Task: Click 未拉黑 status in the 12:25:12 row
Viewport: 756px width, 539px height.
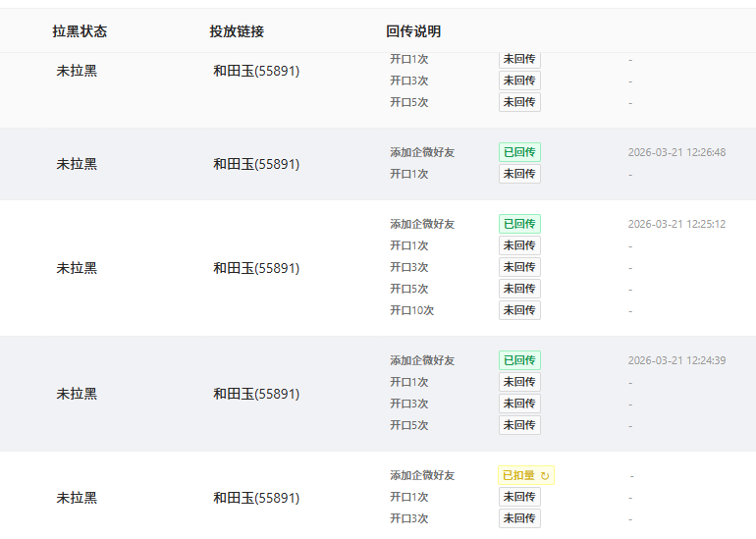Action: pyautogui.click(x=77, y=268)
